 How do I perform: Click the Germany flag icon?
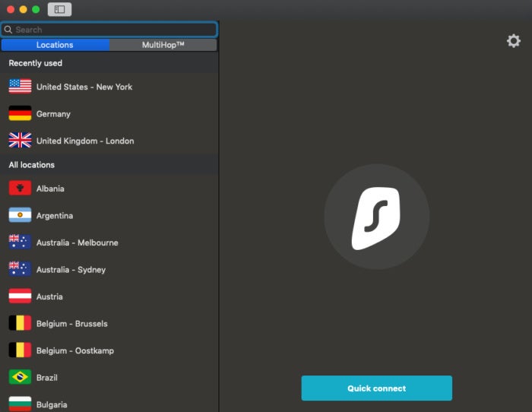(x=20, y=113)
